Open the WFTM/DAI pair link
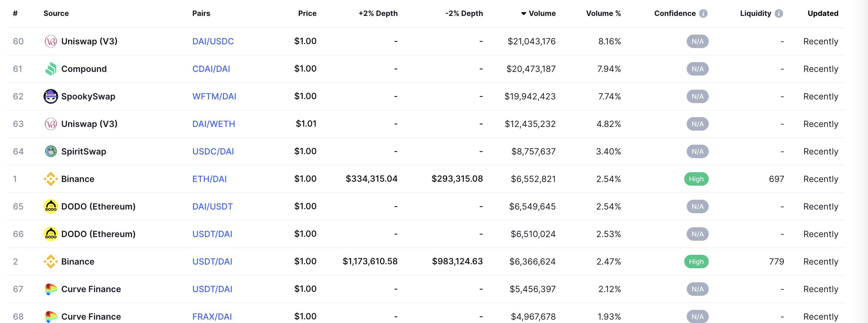Image resolution: width=868 pixels, height=323 pixels. point(214,97)
